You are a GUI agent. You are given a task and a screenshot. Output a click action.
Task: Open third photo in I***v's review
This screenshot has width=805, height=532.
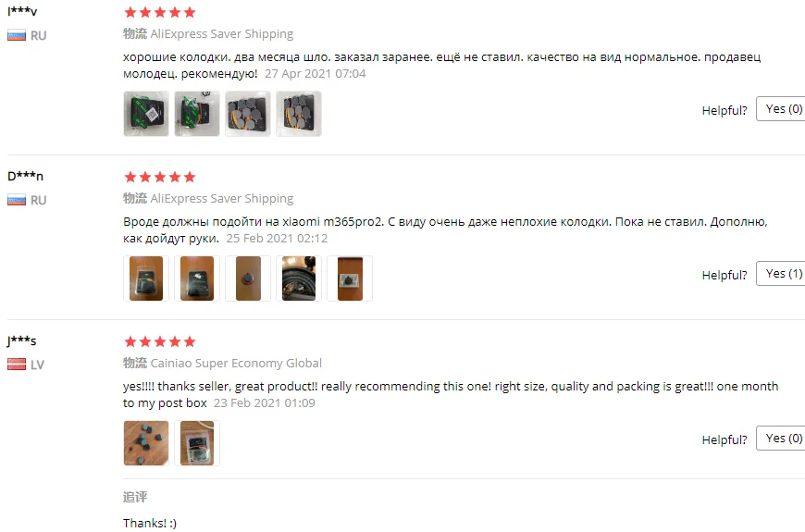pyautogui.click(x=248, y=114)
